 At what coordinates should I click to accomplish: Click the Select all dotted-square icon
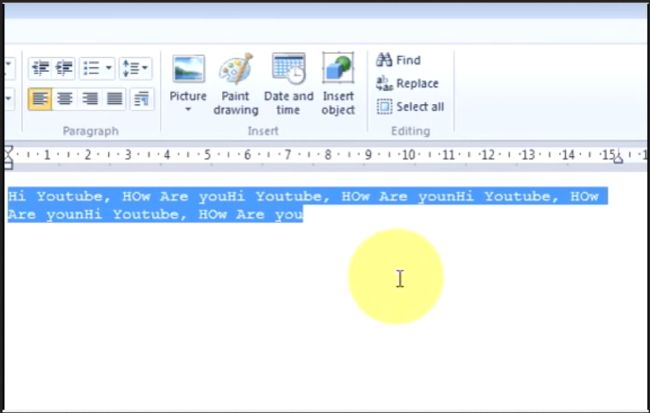(x=384, y=107)
